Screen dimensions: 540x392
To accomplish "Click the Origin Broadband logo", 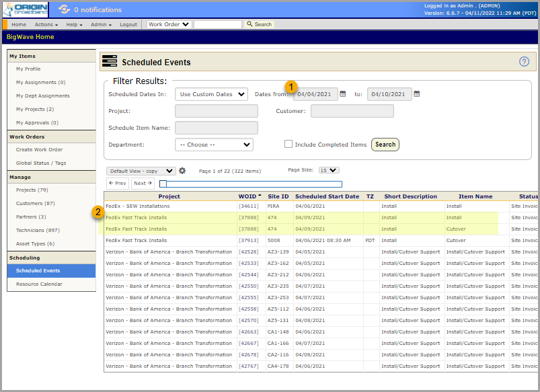I will pos(26,9).
